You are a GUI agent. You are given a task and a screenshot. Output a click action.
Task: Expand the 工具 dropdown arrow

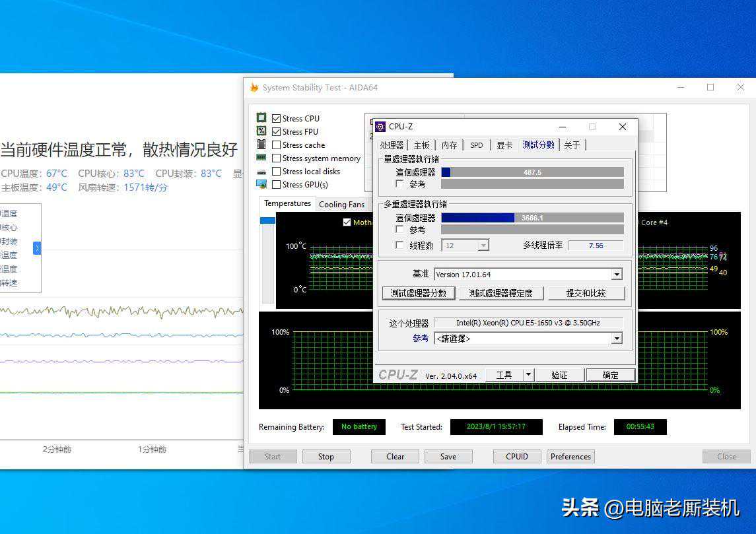(528, 375)
